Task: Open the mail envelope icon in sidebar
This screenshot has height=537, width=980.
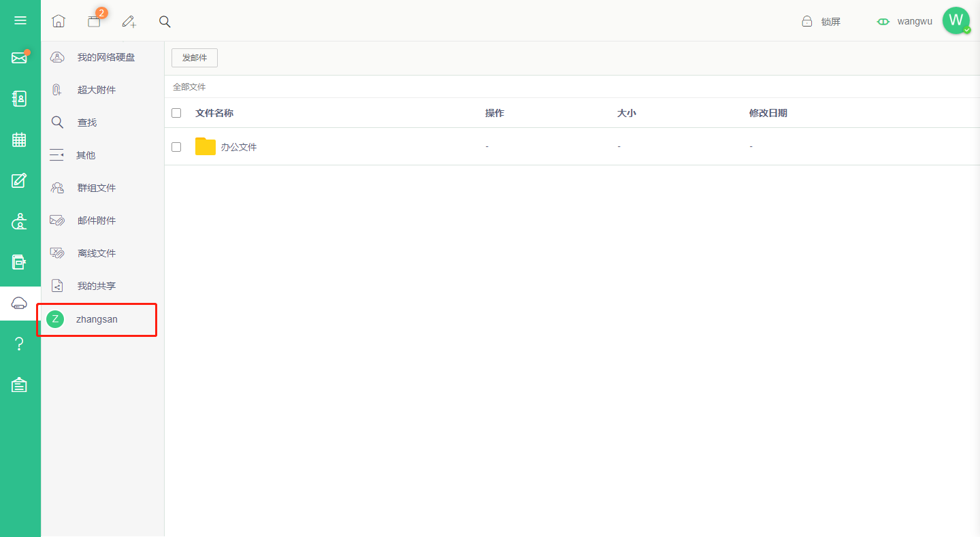Action: (20, 58)
